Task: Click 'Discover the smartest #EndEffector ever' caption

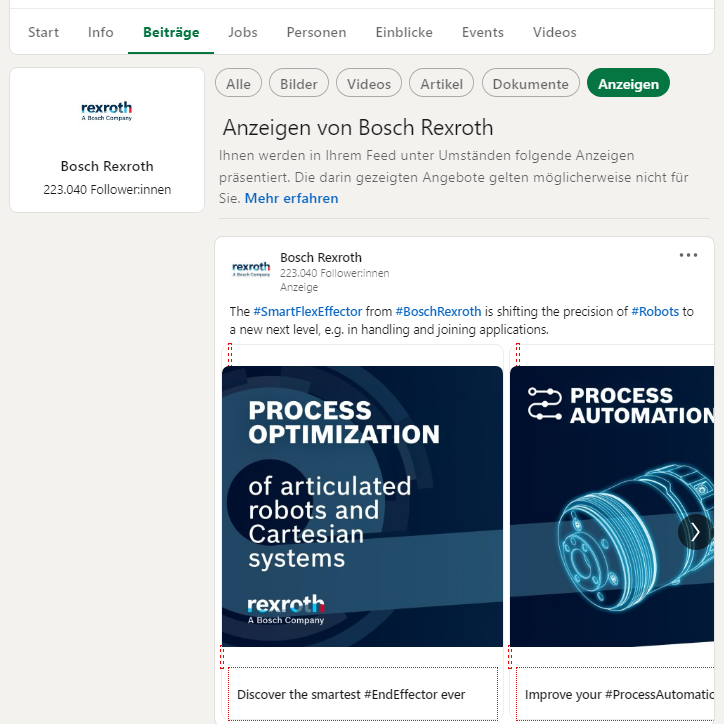Action: click(x=351, y=694)
